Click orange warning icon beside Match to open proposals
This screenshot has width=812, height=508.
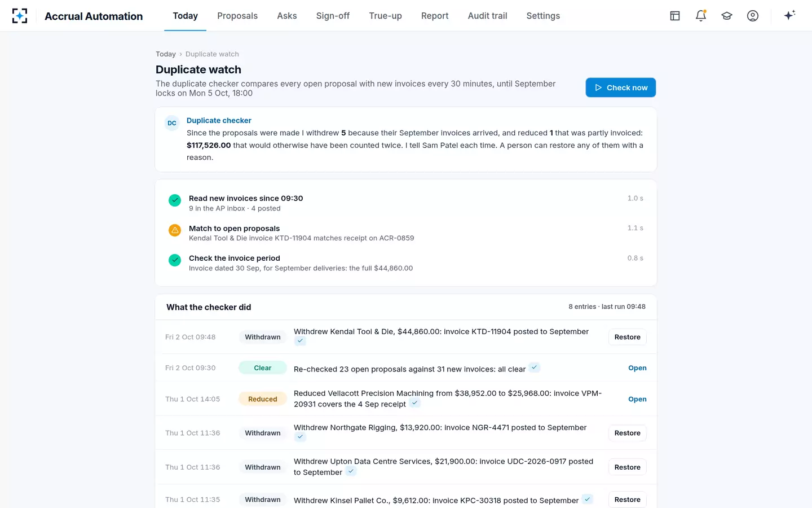click(175, 230)
